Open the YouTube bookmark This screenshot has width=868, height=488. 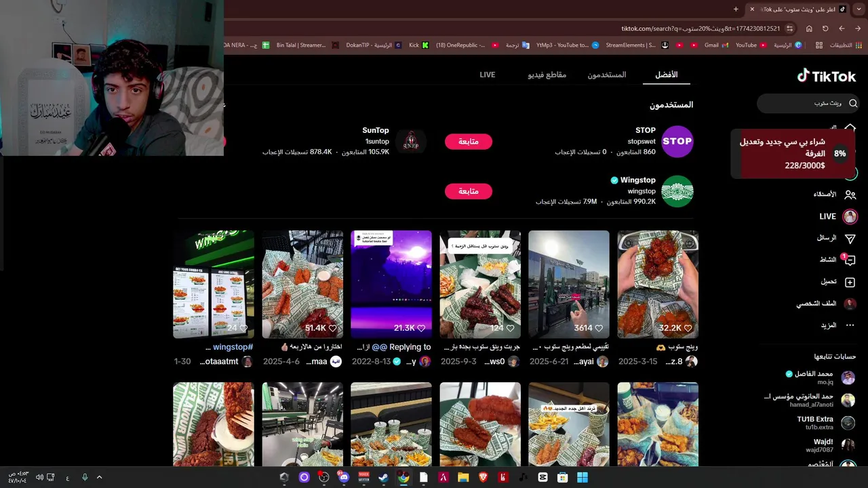[751, 45]
